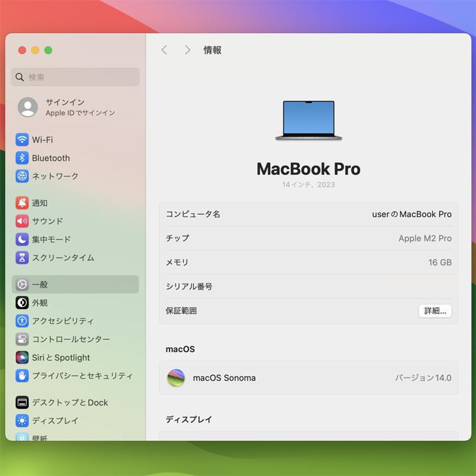Click the 外観 appearance icon
The image size is (476, 476).
pos(22,303)
